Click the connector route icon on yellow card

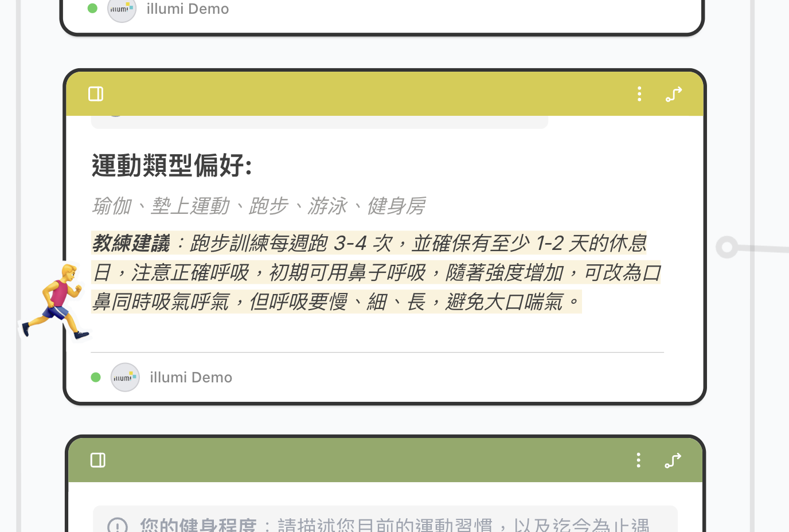[674, 94]
